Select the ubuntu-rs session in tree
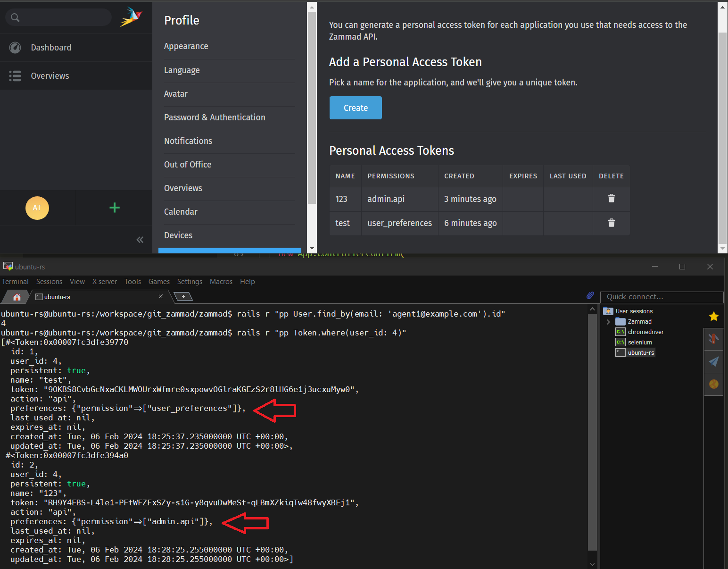Screen dimensions: 728x569 point(641,353)
